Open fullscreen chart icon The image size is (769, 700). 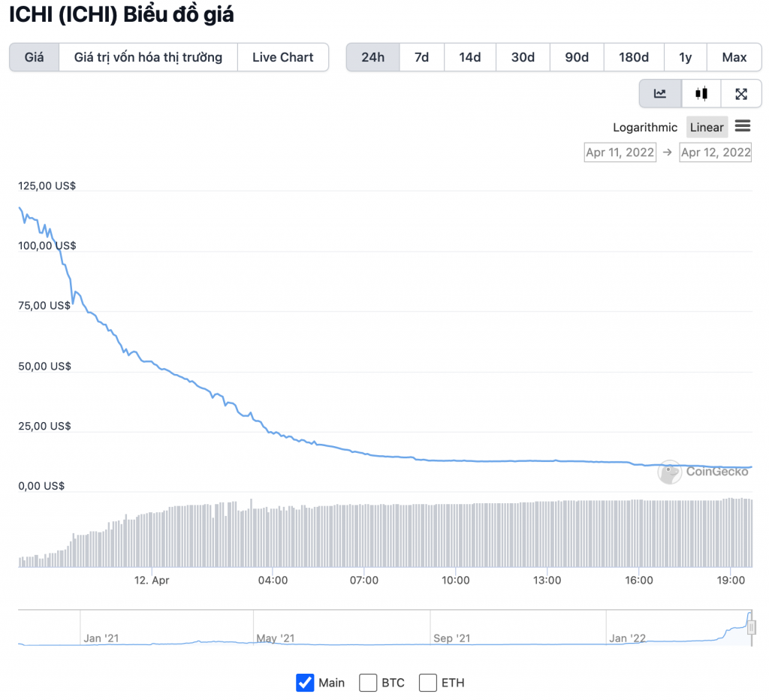point(741,94)
